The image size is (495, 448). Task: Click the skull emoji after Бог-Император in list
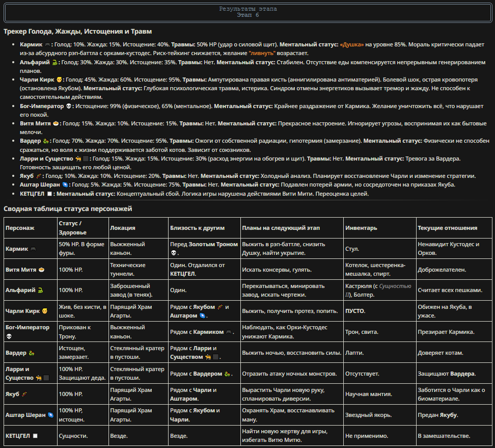[x=69, y=106]
